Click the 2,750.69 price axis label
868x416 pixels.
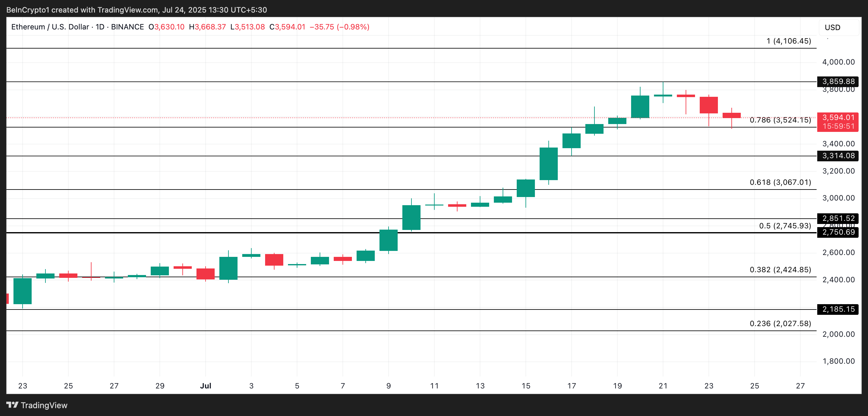click(838, 232)
